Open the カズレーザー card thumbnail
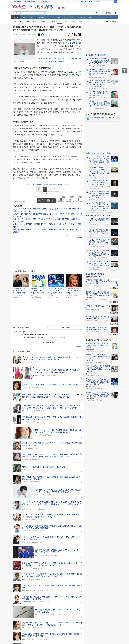The width and height of the screenshot is (129, 644). (74, 280)
